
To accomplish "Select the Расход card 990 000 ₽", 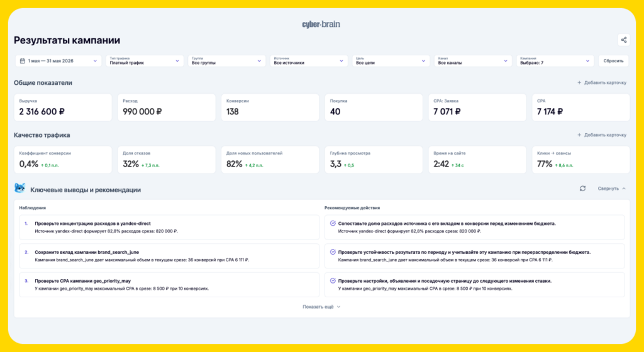I will tap(166, 107).
